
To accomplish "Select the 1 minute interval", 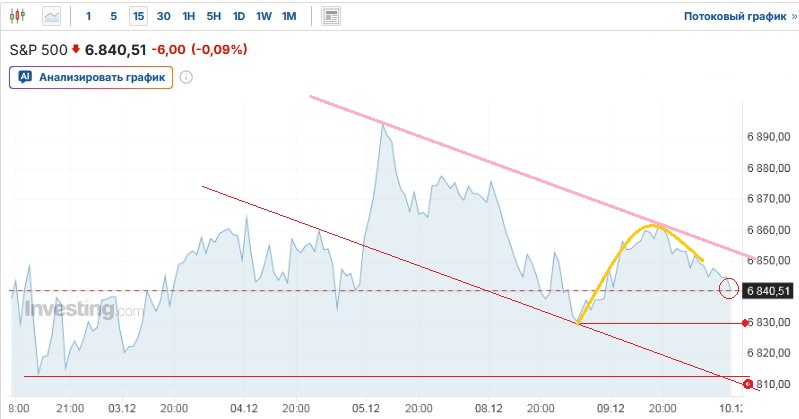I will [x=89, y=16].
